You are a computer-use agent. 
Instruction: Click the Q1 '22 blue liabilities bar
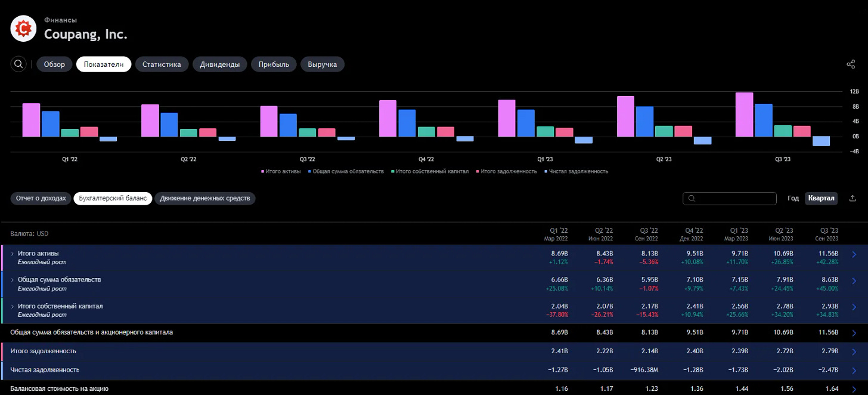pos(51,124)
